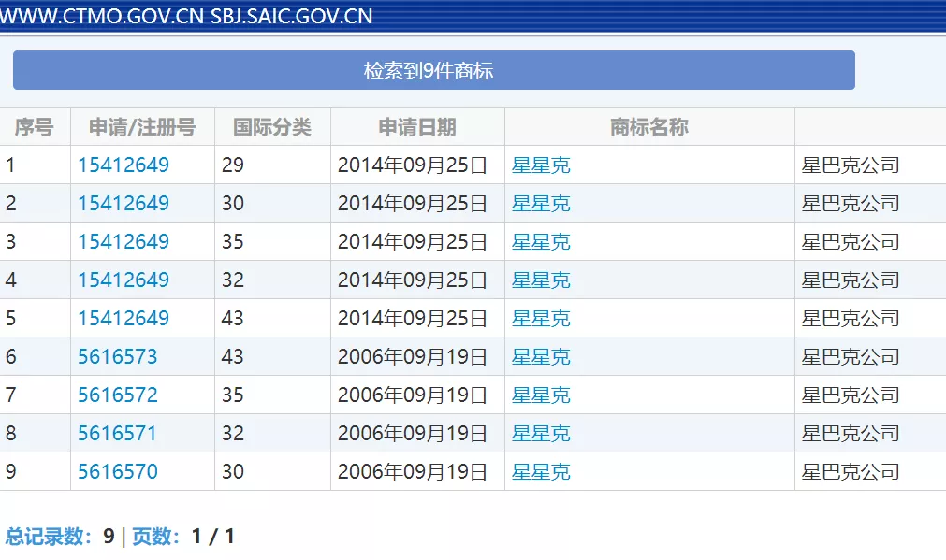Open 星星克 link in the 5616573 row
Screen dimensions: 946x560
tap(541, 357)
